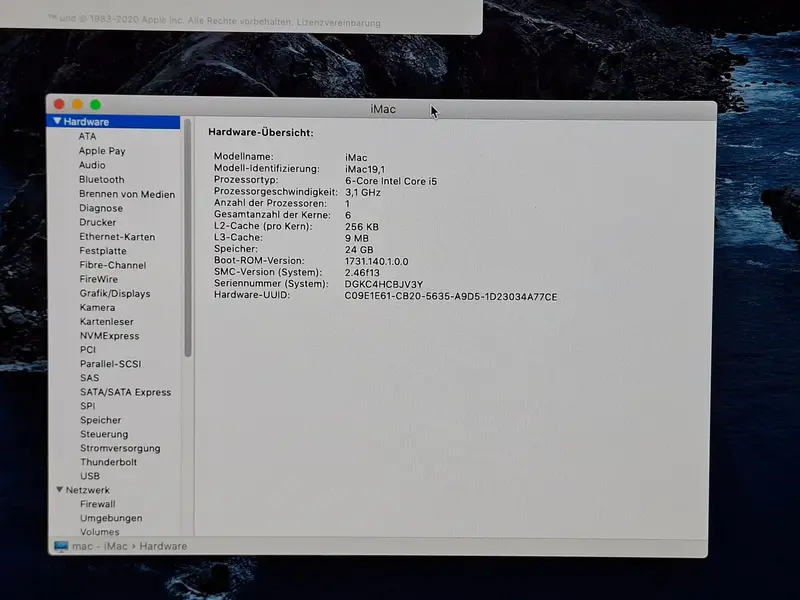Click the 9 MB L3-Cache value

click(357, 238)
